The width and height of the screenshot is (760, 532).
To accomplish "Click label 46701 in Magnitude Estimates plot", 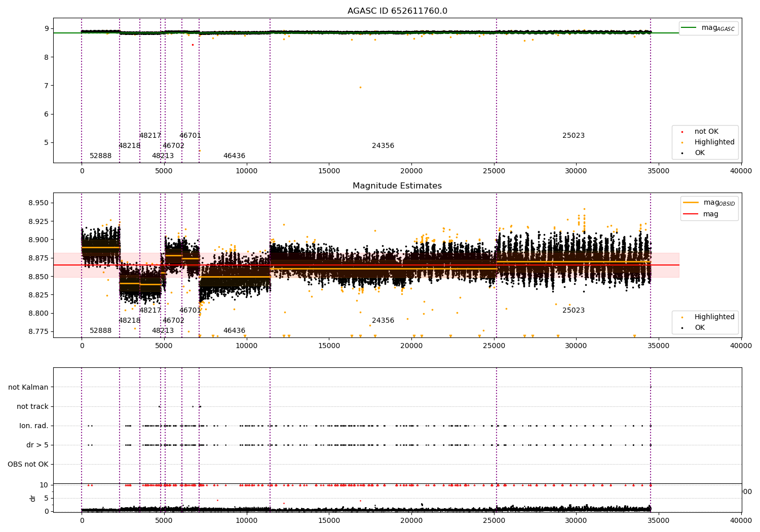I will pos(190,311).
